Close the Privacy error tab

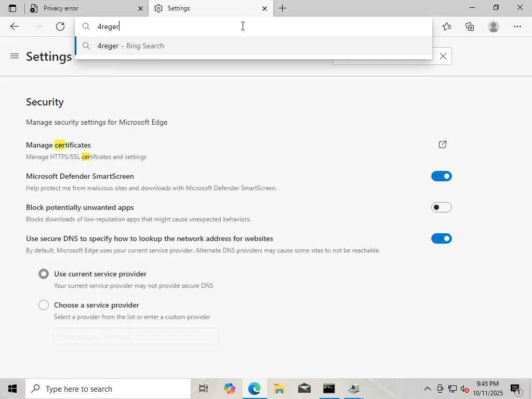tap(140, 8)
